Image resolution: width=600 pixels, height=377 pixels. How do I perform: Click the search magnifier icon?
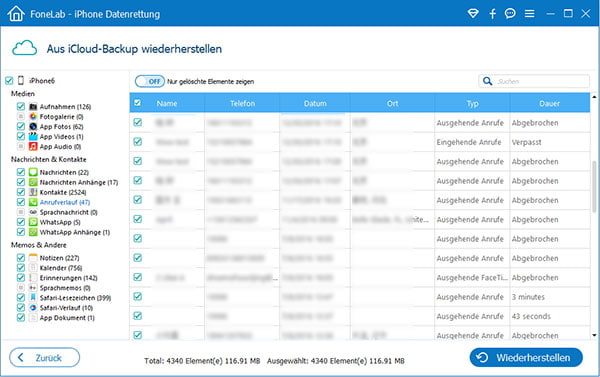click(x=488, y=81)
